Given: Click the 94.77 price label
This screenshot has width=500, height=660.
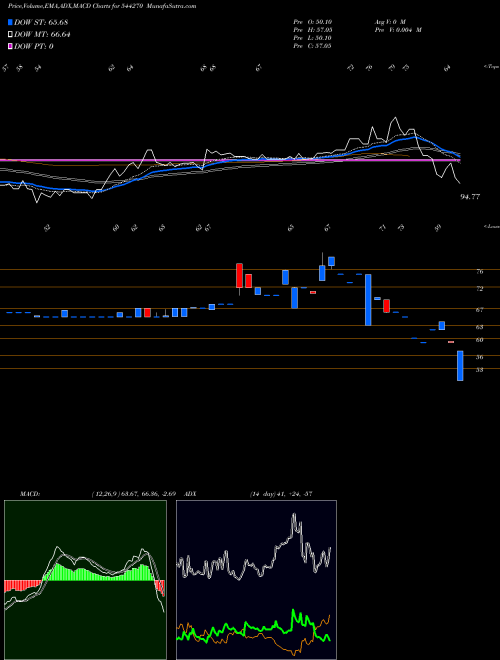Looking at the screenshot, I should tap(470, 197).
